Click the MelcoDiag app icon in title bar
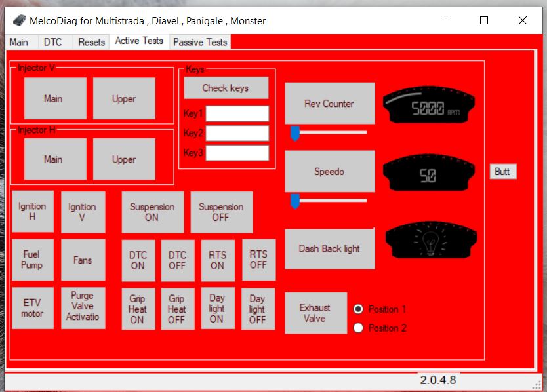The height and width of the screenshot is (392, 547). 19,20
